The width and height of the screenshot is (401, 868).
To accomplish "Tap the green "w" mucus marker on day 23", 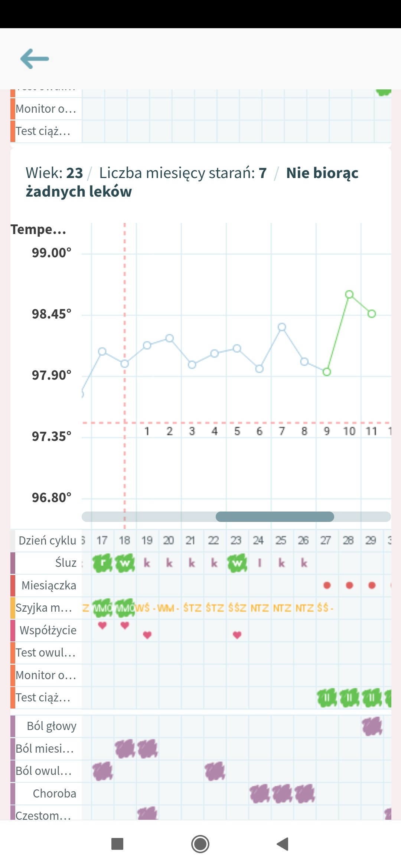I will click(237, 563).
